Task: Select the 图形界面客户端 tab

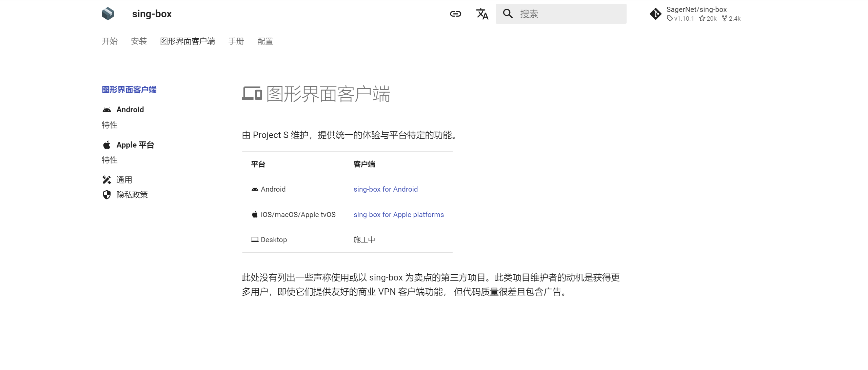Action: (x=188, y=41)
